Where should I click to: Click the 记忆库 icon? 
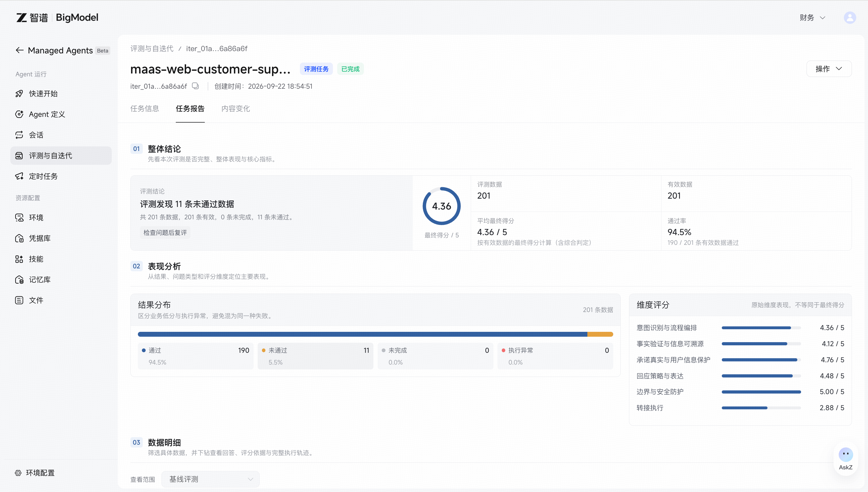point(19,280)
